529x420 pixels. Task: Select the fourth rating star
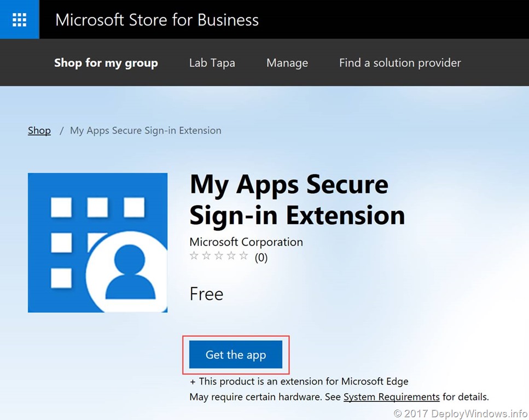click(x=232, y=255)
